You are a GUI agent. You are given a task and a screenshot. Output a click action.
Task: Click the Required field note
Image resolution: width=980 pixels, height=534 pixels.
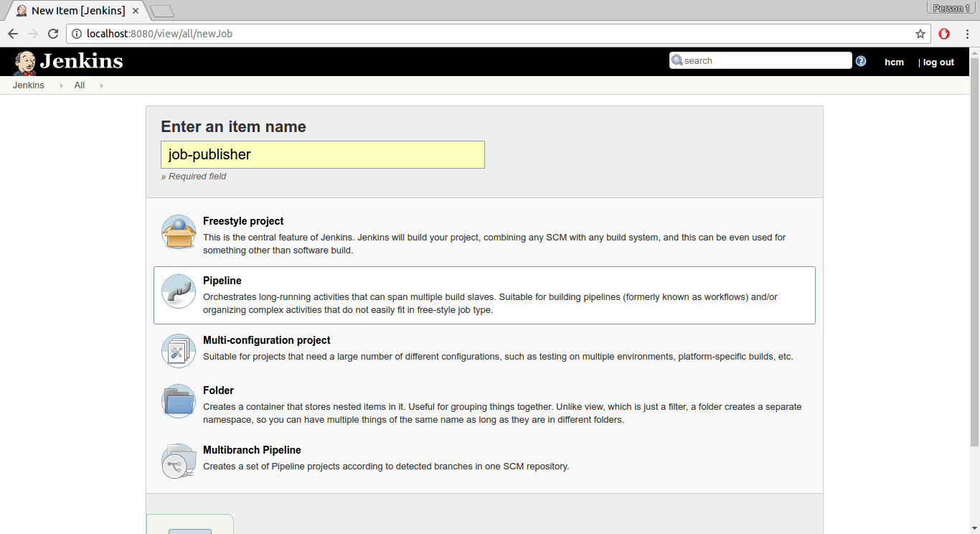[194, 177]
